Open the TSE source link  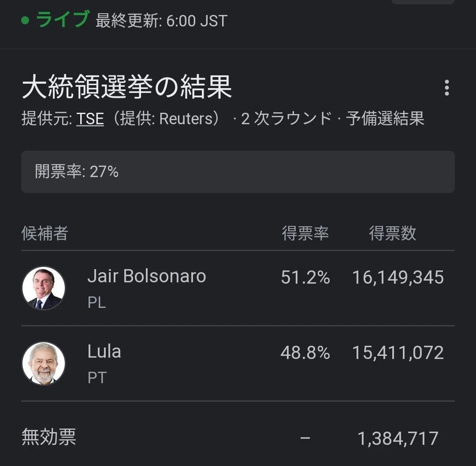90,118
